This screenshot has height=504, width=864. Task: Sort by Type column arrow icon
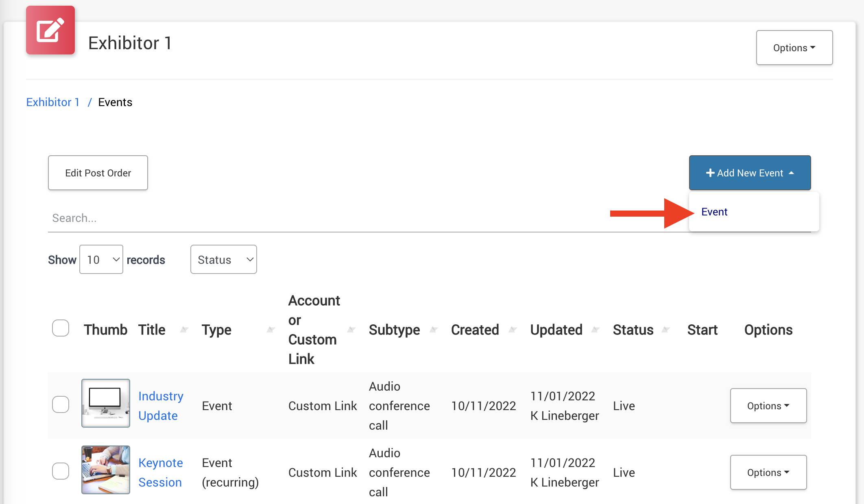[x=271, y=330]
